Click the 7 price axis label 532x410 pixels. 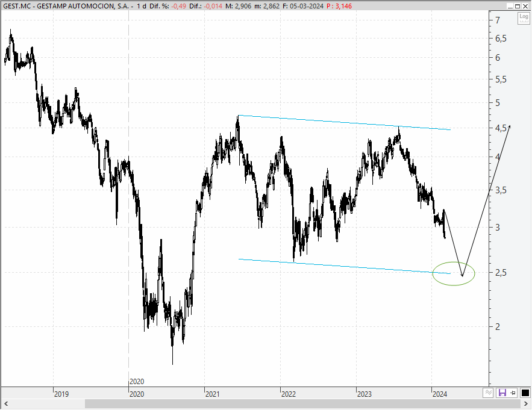click(498, 20)
